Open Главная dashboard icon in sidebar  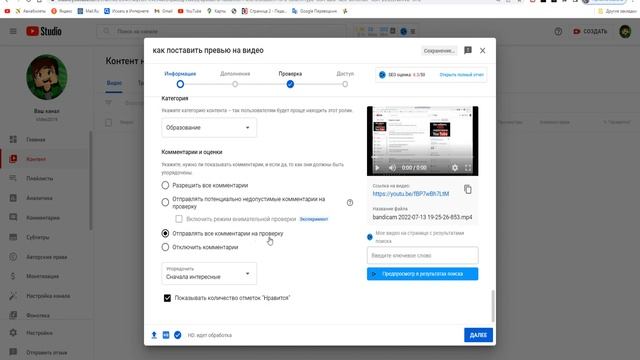(13, 140)
